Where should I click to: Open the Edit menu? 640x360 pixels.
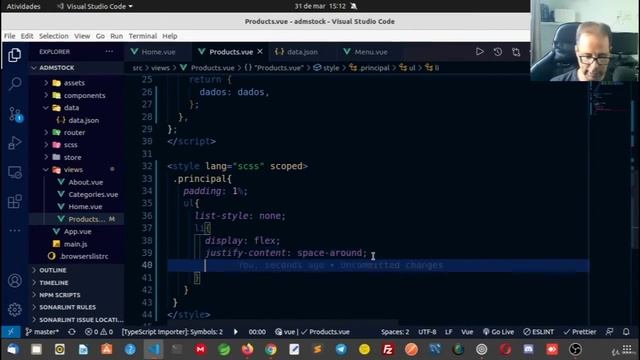click(27, 36)
